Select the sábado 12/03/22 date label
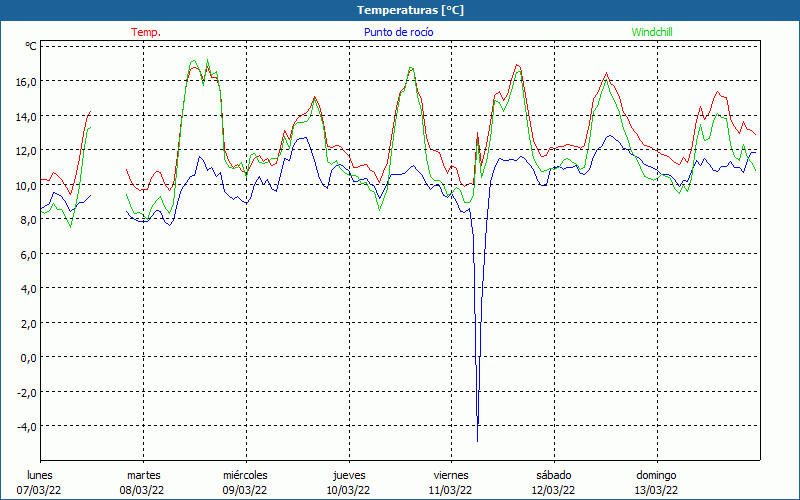Screen dimensions: 800x500 [553, 482]
